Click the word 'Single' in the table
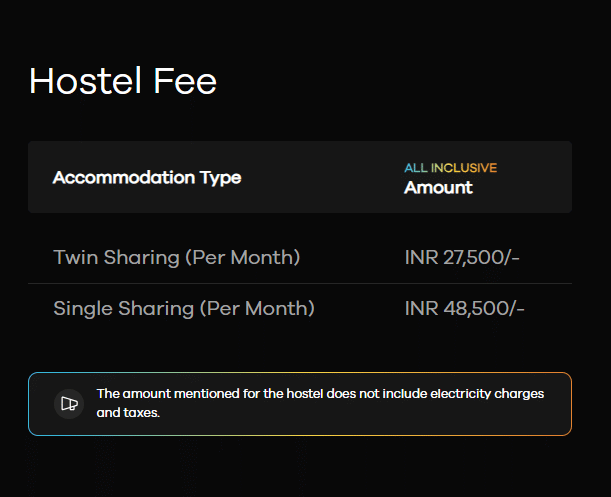 (80, 308)
